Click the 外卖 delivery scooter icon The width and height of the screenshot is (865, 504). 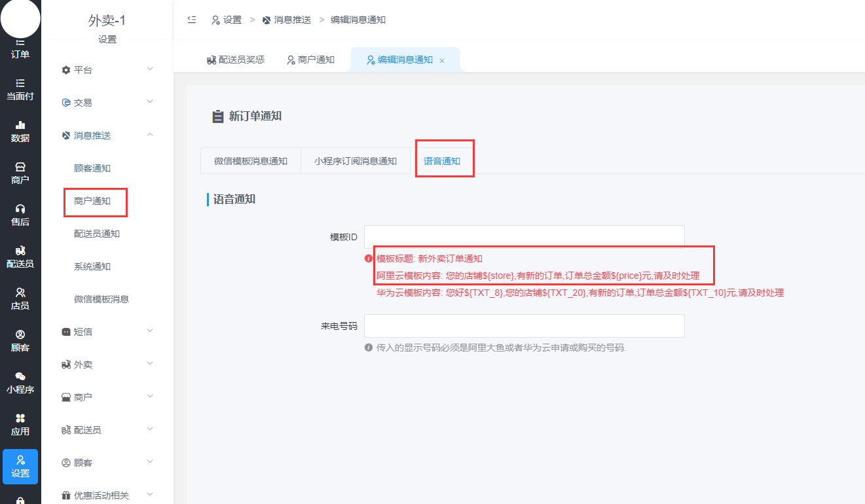(x=65, y=365)
